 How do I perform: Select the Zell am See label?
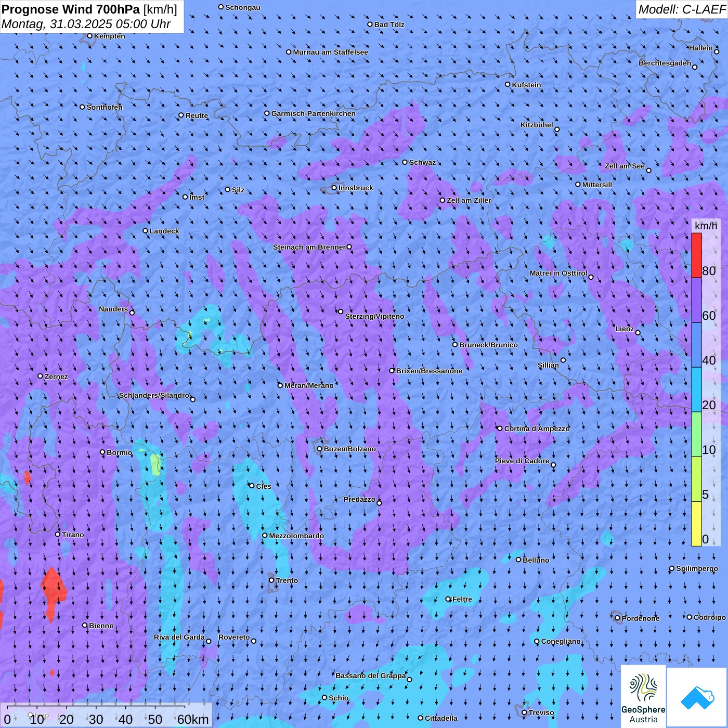point(625,166)
